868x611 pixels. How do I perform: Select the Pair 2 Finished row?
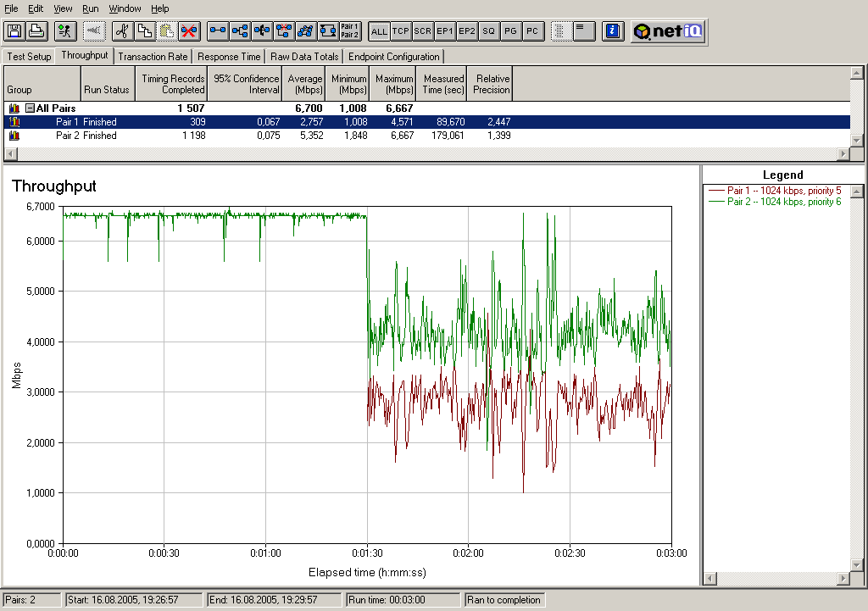point(86,136)
